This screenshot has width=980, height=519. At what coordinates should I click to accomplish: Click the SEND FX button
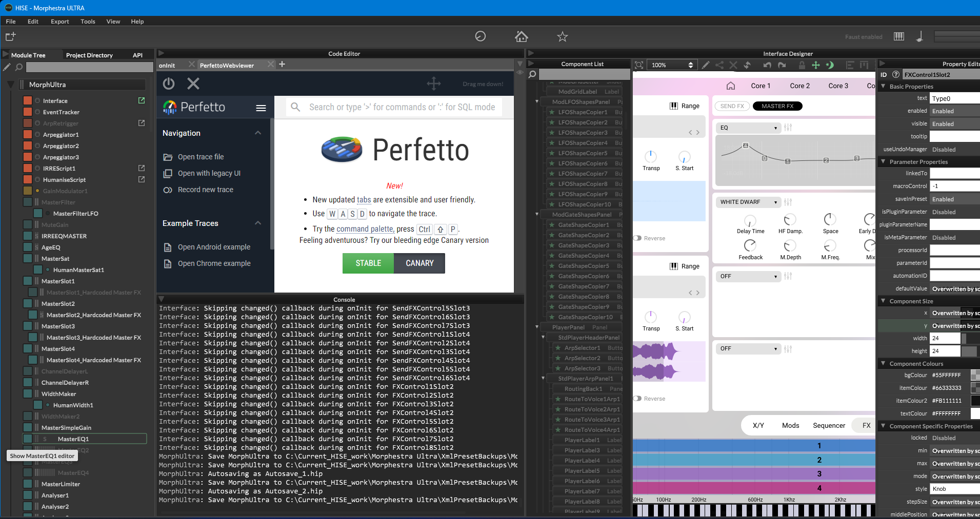[732, 106]
